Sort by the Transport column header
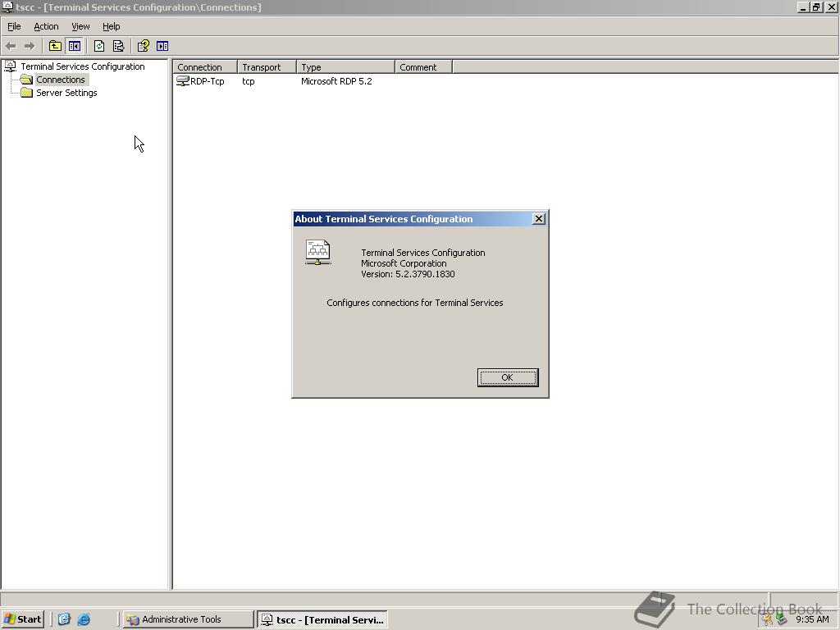840x630 pixels. 267,67
